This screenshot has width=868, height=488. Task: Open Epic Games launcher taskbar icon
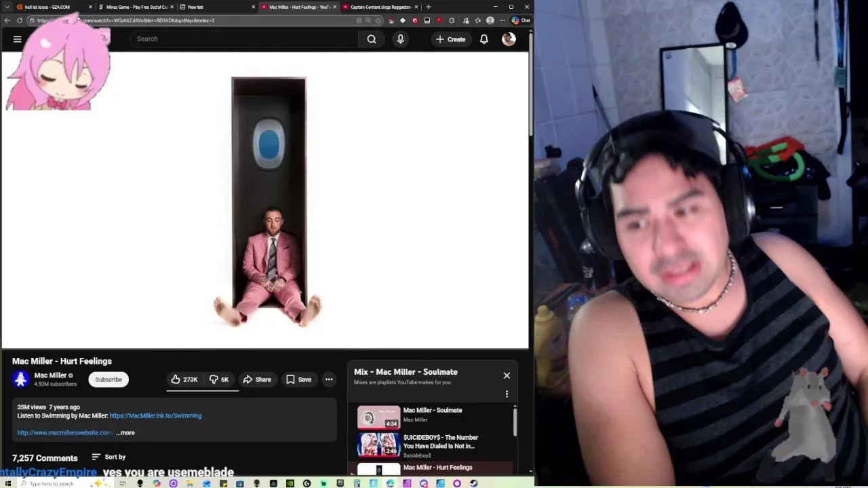(x=340, y=483)
